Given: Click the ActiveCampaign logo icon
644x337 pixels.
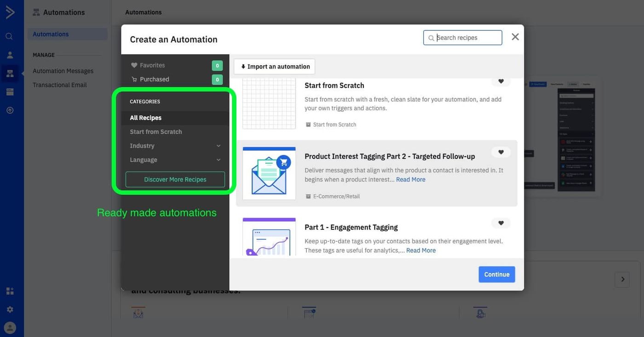Looking at the screenshot, I should (10, 12).
